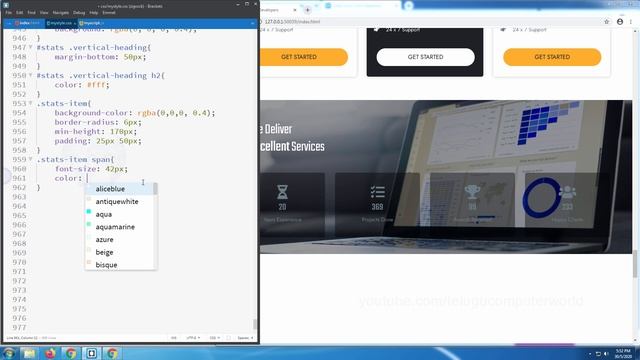
Task: Choose bisque from color suggestions
Action: pyautogui.click(x=119, y=265)
